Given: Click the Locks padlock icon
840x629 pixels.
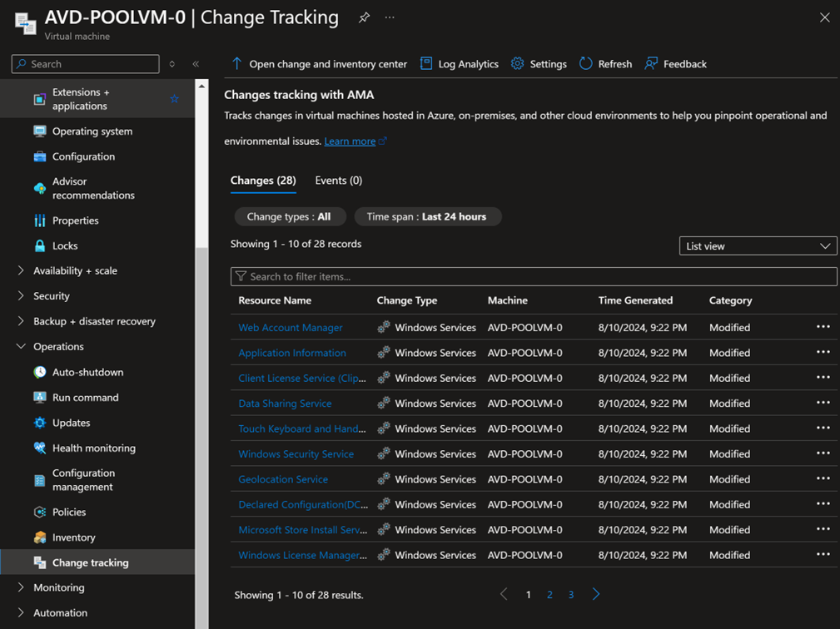Looking at the screenshot, I should [x=40, y=245].
